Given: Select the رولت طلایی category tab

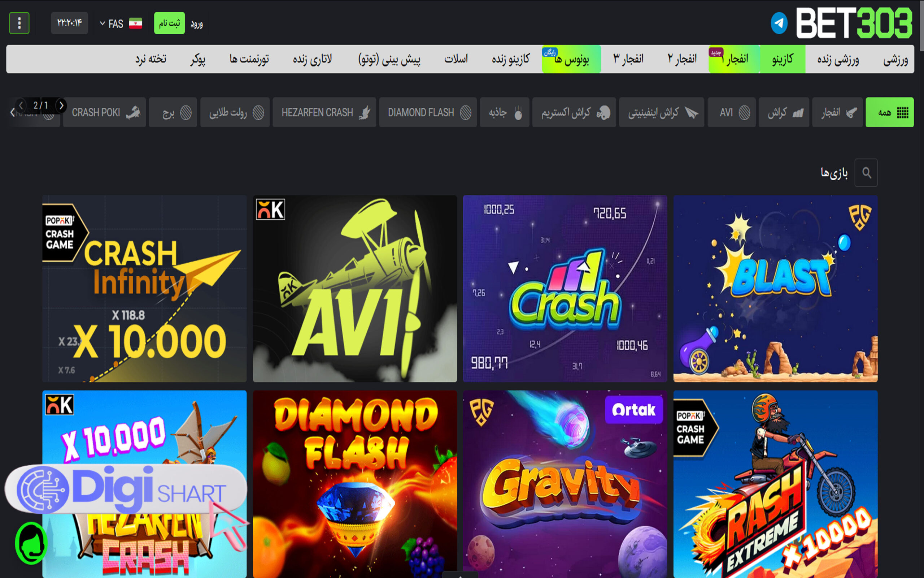Looking at the screenshot, I should [x=235, y=112].
